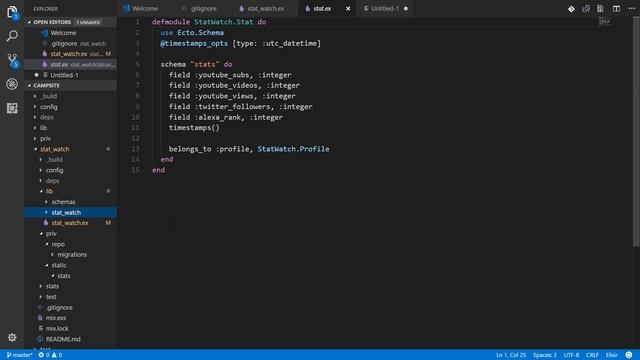This screenshot has width=640, height=360.
Task: Collapse the static folder
Action: click(58, 265)
